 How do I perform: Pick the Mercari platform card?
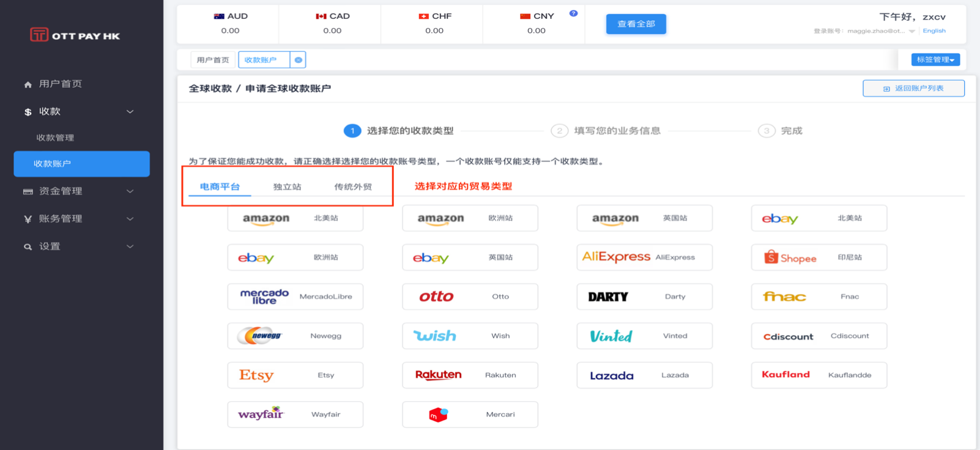point(470,415)
